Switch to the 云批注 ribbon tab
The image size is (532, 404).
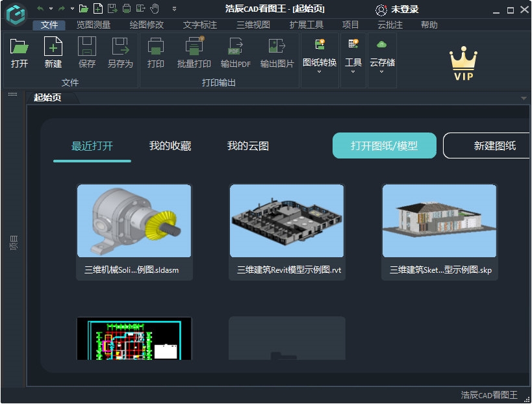(x=390, y=25)
